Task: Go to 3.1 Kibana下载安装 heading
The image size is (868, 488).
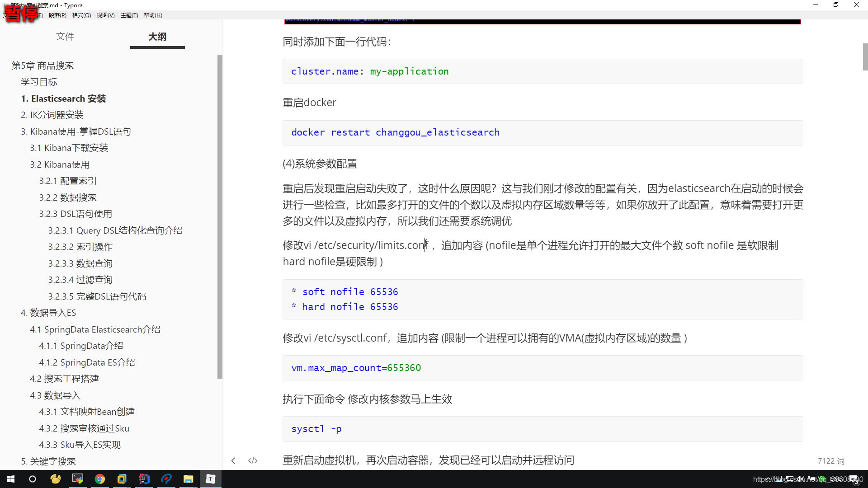Action: 69,148
